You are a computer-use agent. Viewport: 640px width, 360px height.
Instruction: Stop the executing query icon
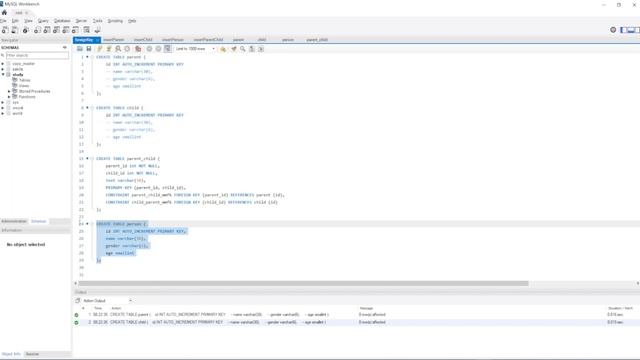pyautogui.click(x=127, y=49)
